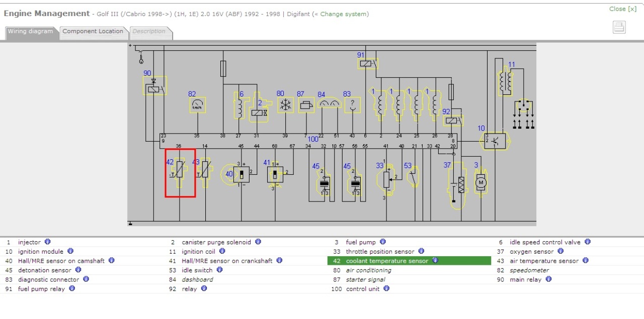Select detonation sensor legend entry

(45, 270)
